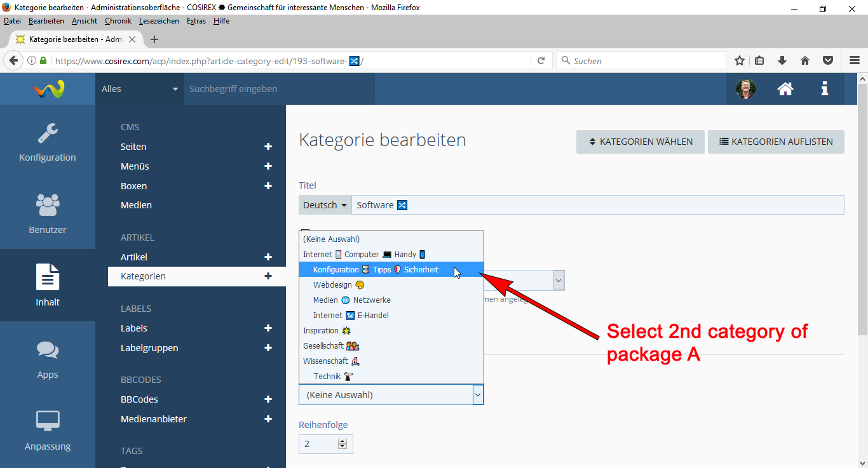Increase the Reihenfolge value with up arrow
The image size is (868, 468).
pos(342,441)
